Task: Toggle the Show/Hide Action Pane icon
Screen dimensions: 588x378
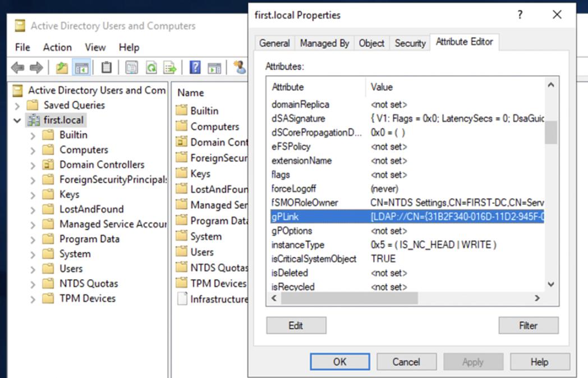Action: [x=214, y=69]
